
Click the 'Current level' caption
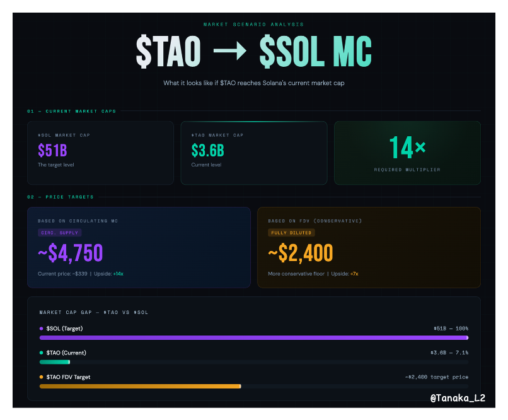(x=206, y=165)
